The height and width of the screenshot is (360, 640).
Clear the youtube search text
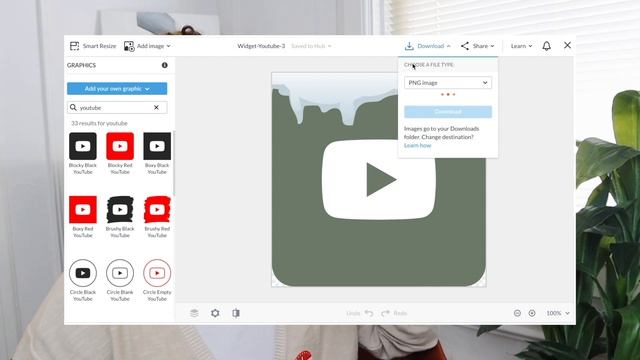[x=156, y=108]
